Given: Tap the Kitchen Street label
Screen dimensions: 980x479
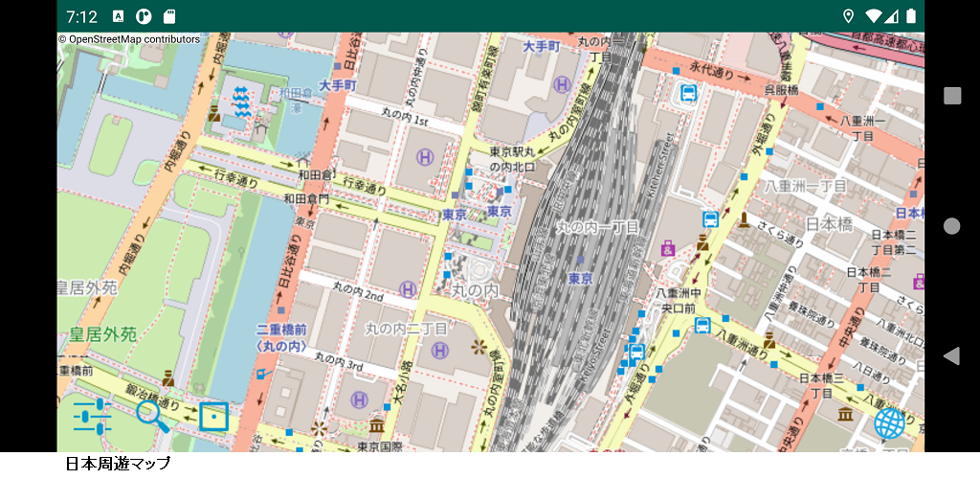Looking at the screenshot, I should (x=660, y=165).
